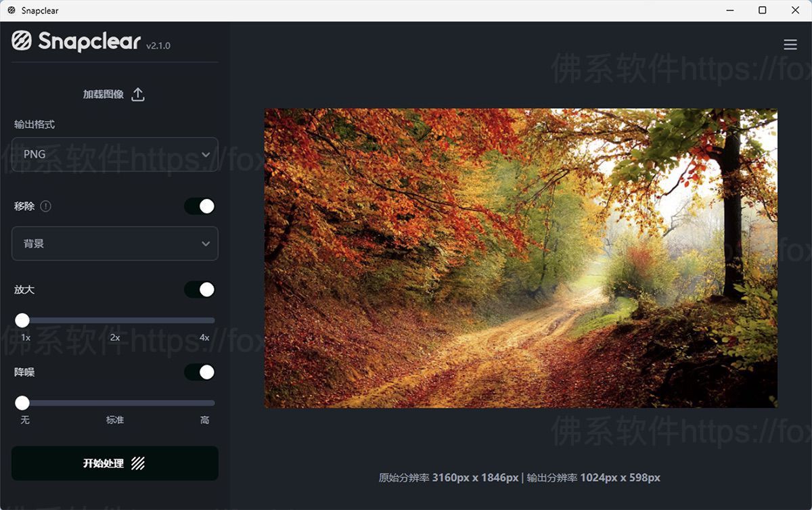Turn off the 降噪 denoise switch
The height and width of the screenshot is (510, 812).
point(199,372)
